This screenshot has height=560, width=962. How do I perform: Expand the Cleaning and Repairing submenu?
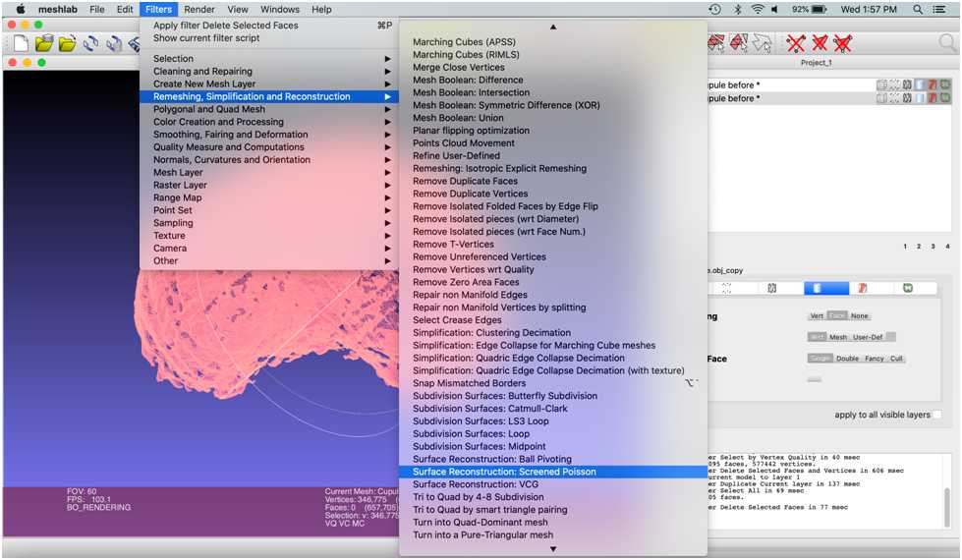coord(269,71)
